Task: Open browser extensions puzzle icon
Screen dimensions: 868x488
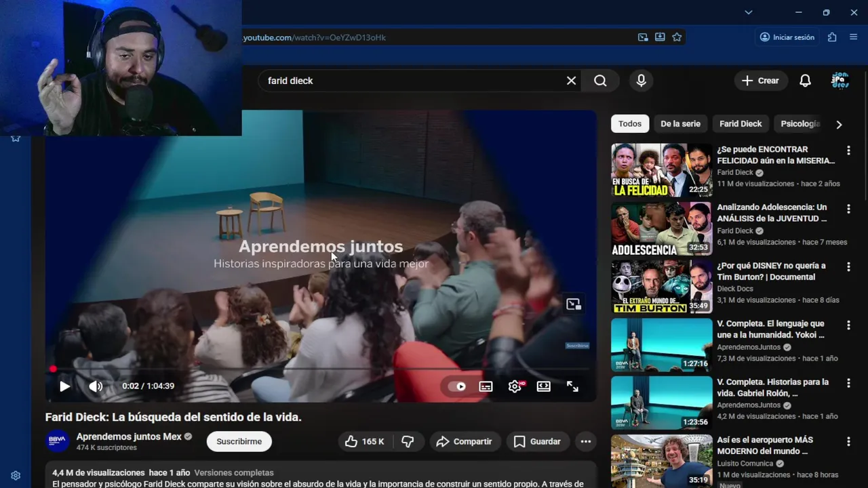Action: click(x=832, y=37)
